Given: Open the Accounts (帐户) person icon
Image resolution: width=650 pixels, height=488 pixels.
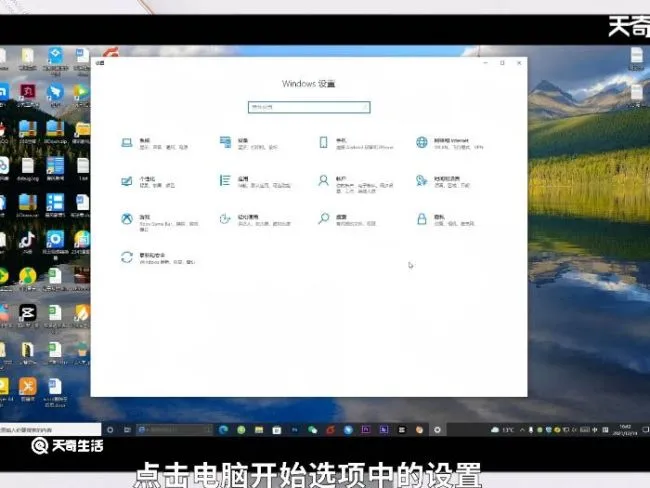Looking at the screenshot, I should (323, 180).
